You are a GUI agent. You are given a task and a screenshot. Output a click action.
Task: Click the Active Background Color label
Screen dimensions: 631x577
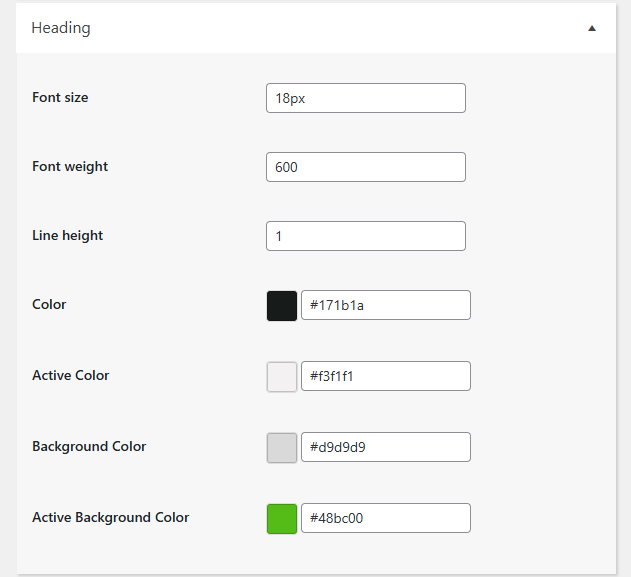pos(110,517)
